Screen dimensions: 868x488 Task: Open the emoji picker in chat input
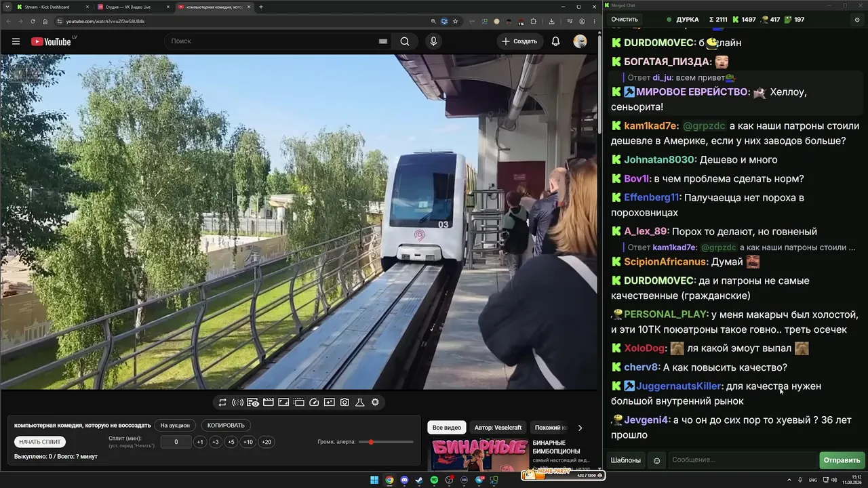click(656, 460)
